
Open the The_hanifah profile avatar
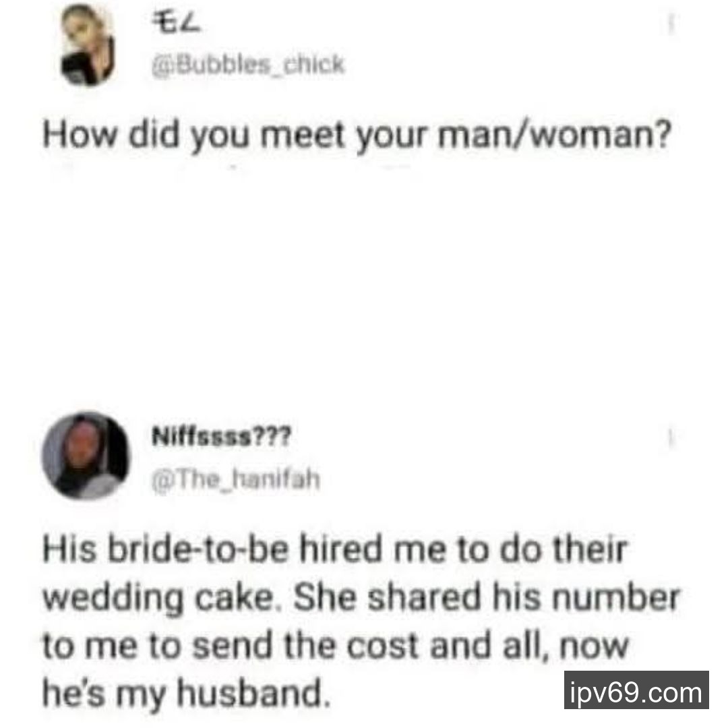pyautogui.click(x=86, y=455)
